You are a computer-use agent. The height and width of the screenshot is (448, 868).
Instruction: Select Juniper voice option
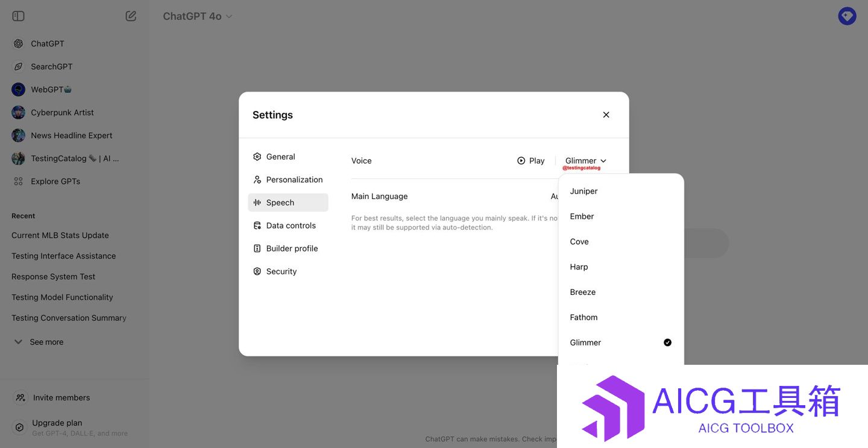pos(621,191)
